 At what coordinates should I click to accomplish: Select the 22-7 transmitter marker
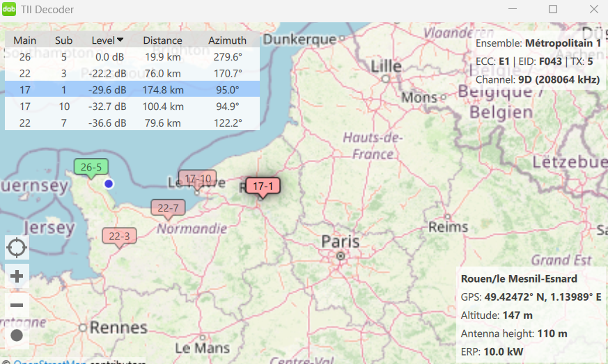click(x=168, y=209)
